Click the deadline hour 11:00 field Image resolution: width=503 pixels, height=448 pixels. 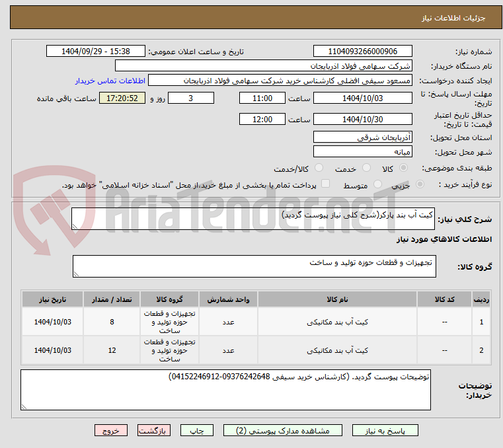tap(262, 98)
